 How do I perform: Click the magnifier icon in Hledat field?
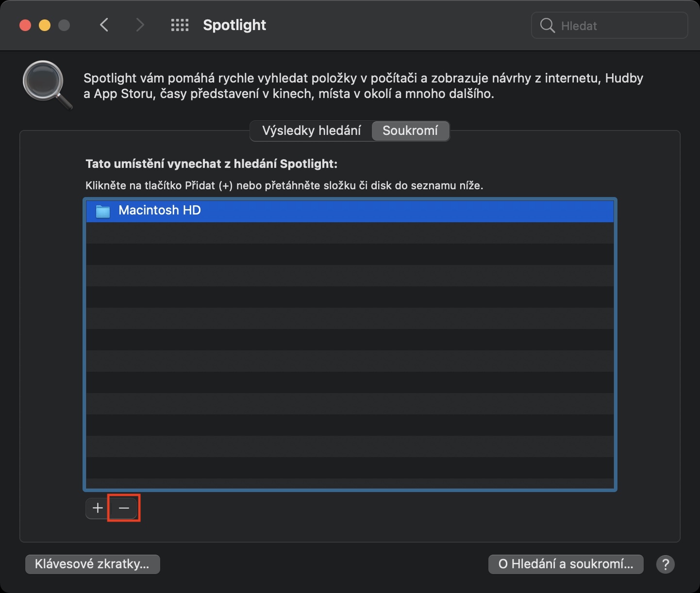pos(547,26)
